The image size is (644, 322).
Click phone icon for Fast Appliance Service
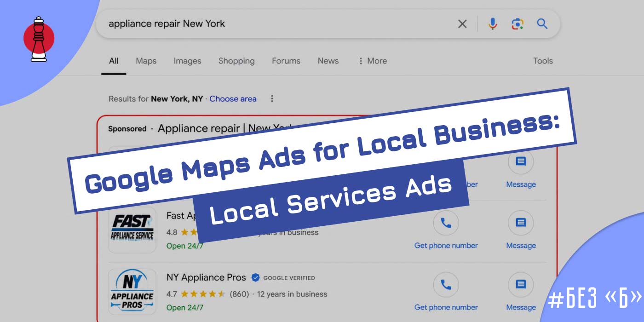click(446, 223)
